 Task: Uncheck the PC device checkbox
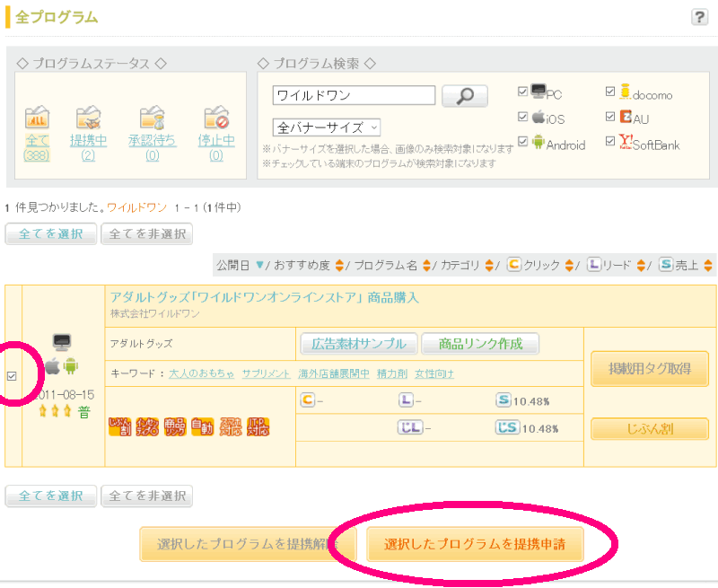click(x=522, y=92)
